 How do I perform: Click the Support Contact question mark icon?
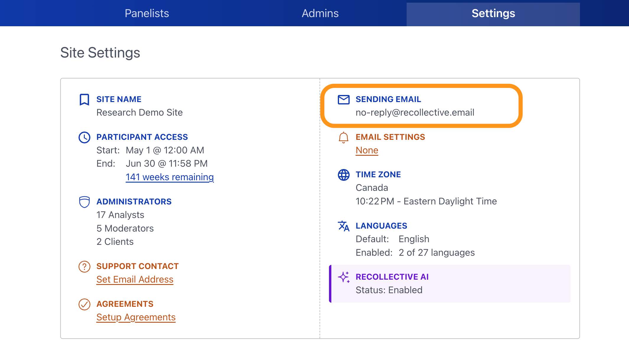click(x=84, y=267)
